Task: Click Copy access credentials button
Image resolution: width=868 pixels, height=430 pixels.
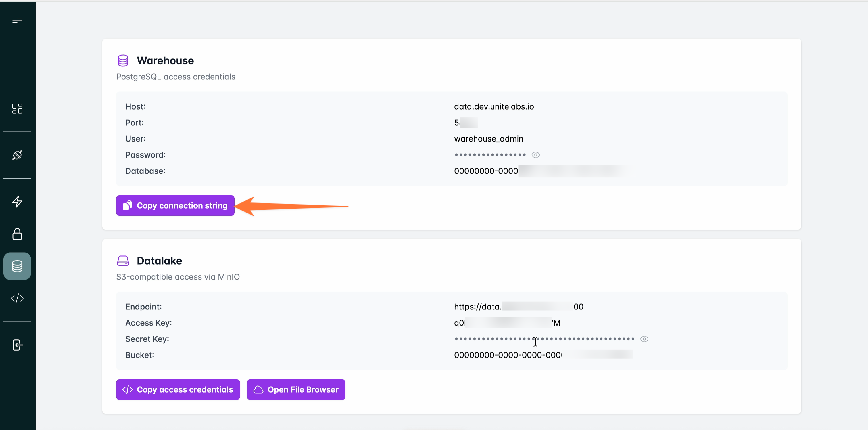Action: (178, 389)
